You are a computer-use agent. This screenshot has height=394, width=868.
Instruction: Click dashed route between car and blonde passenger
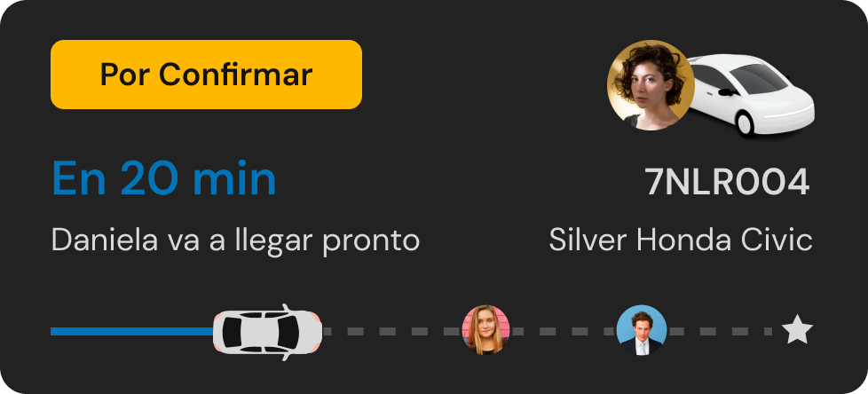tap(392, 332)
